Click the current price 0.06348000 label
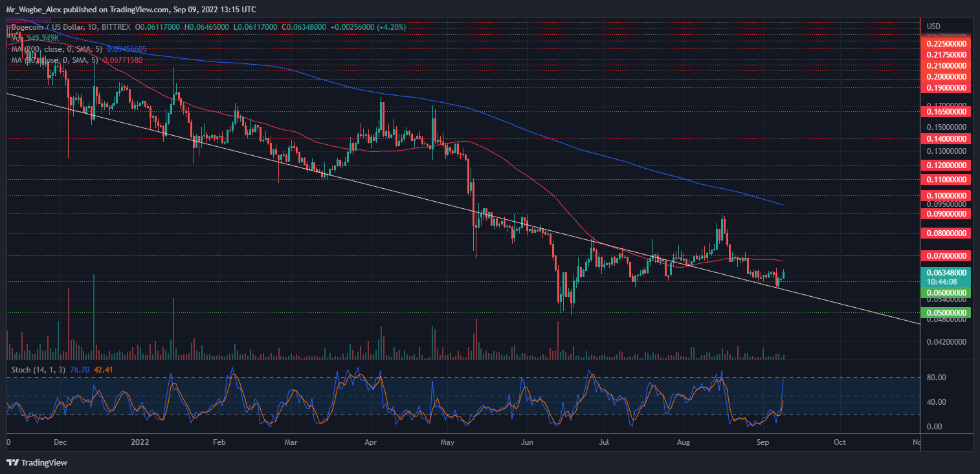 click(x=947, y=273)
